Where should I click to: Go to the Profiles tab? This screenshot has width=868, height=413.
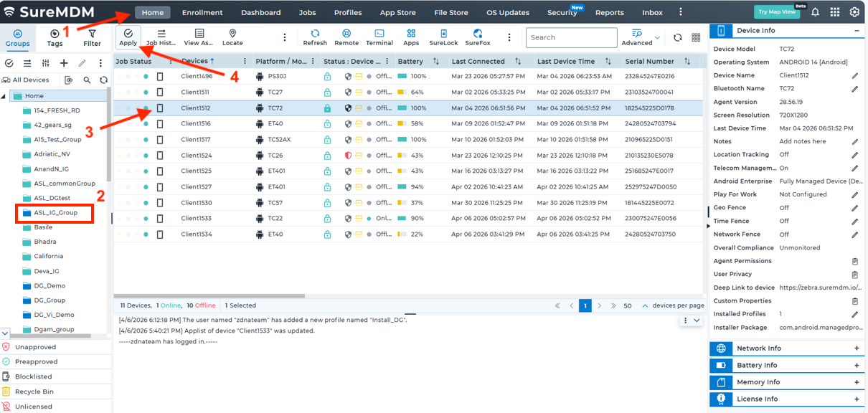pos(348,13)
